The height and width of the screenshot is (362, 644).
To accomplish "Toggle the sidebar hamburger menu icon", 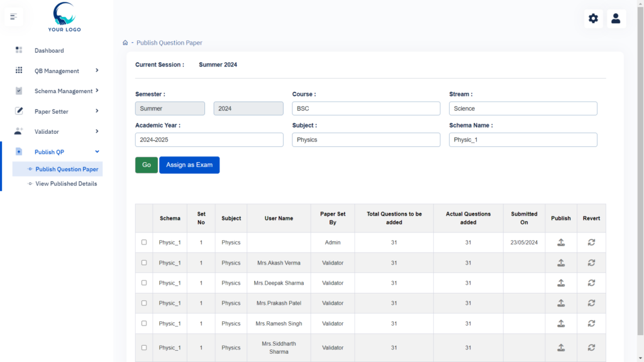I will pyautogui.click(x=14, y=17).
